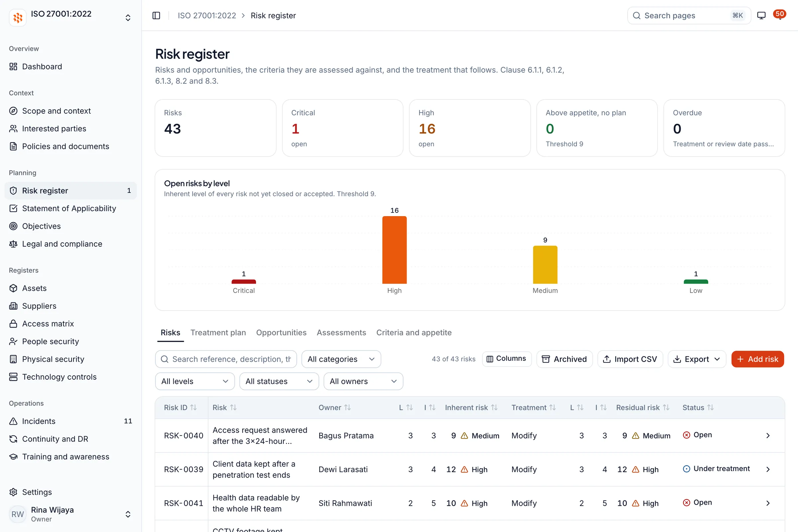Viewport: 798px width, 532px height.
Task: Open Access matrix register
Action: (70, 324)
